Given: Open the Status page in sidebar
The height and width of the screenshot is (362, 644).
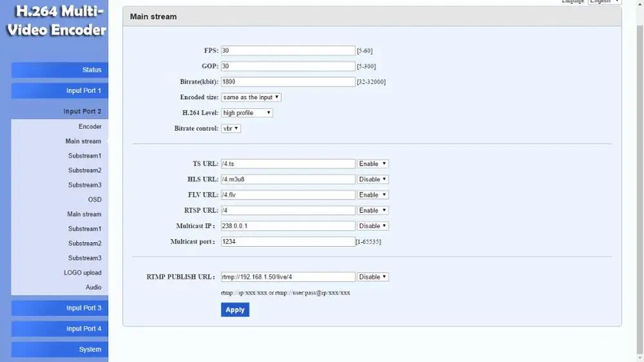Looking at the screenshot, I should (59, 70).
